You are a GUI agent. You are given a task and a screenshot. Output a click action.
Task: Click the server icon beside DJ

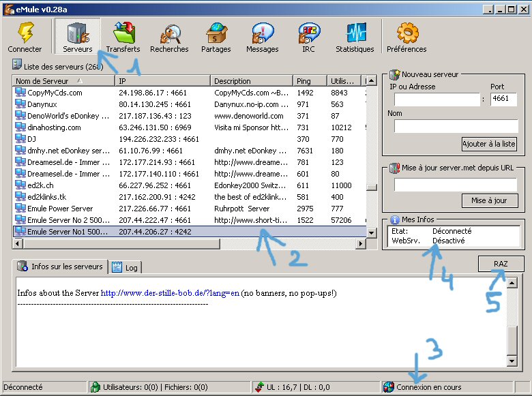tap(20, 138)
